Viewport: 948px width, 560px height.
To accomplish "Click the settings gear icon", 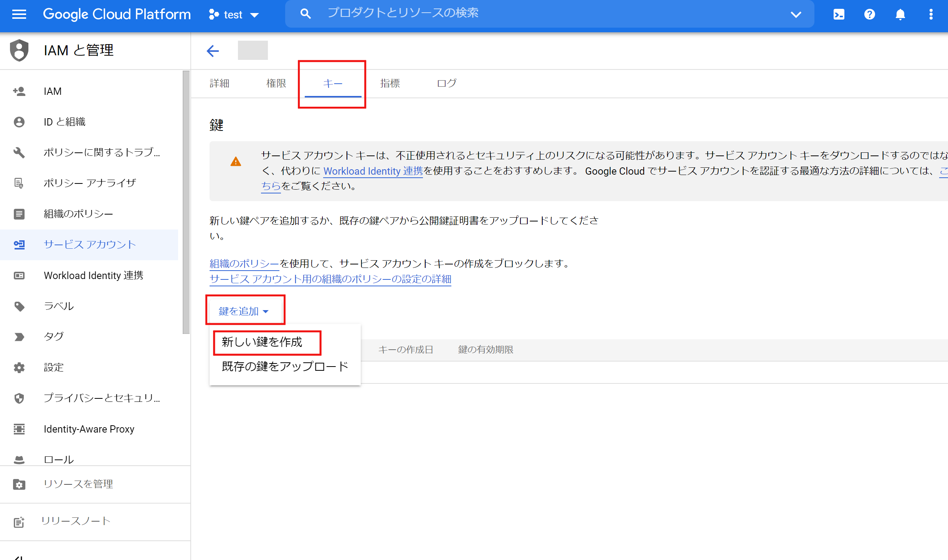I will tap(19, 368).
